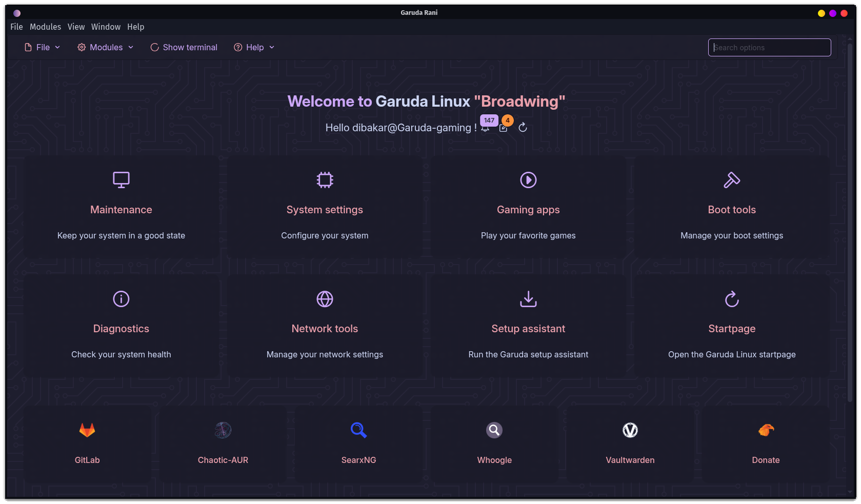Screen dimensions: 861x504
Task: Open the Startpage circular arrow icon
Action: point(732,299)
